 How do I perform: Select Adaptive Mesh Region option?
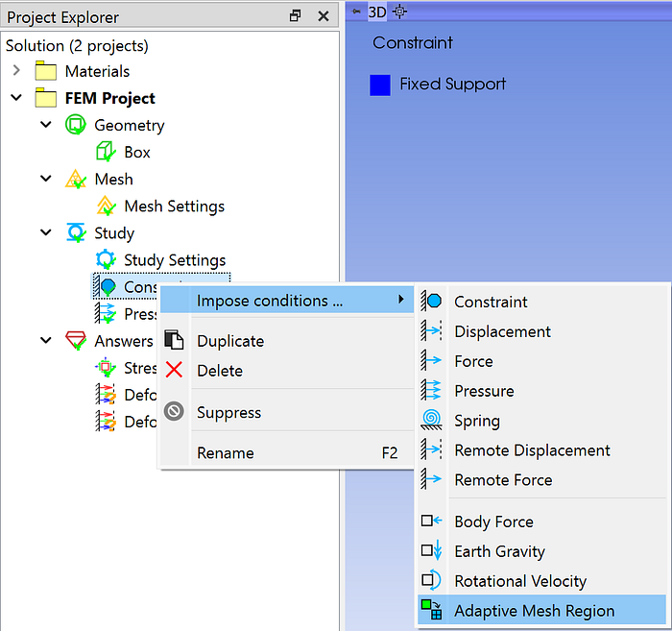(541, 610)
